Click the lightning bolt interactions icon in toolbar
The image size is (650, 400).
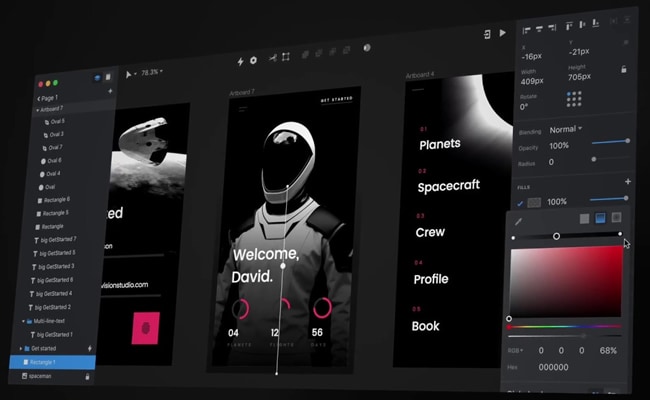(240, 62)
